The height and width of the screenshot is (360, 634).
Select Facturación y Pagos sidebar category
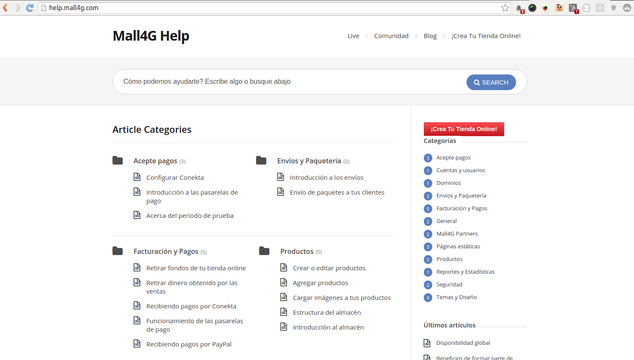tap(461, 208)
